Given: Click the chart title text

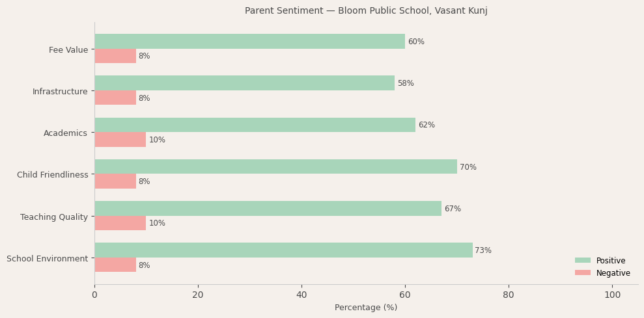Looking at the screenshot, I should tap(366, 11).
